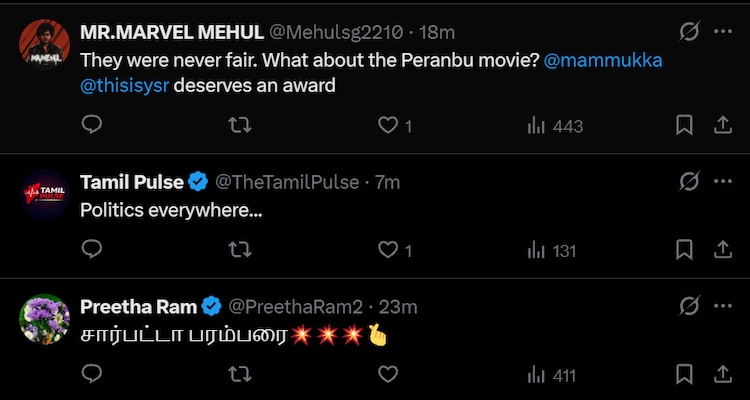Open Grok icon on Tamil Pulse tweet
This screenshot has width=750, height=400.
(x=689, y=181)
